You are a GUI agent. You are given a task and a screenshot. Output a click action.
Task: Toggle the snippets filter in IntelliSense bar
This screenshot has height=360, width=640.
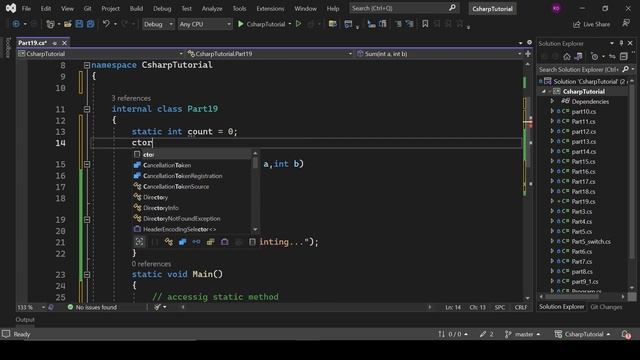[252, 242]
